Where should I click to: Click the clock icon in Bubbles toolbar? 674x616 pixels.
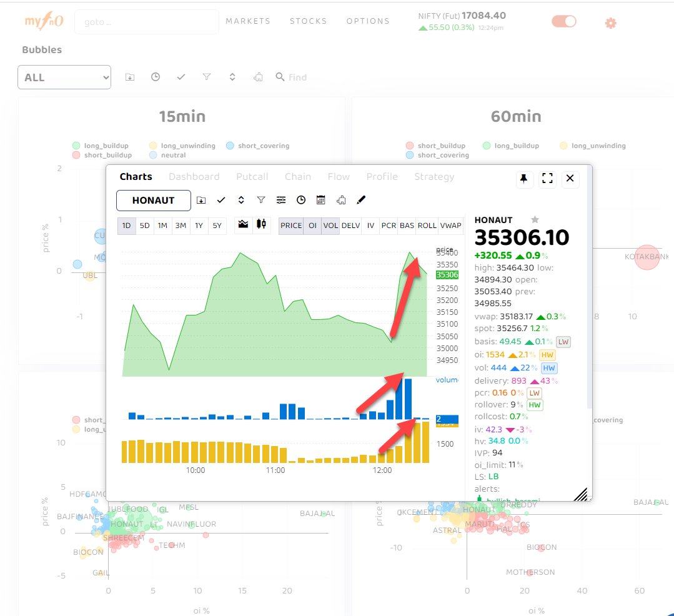[x=155, y=76]
